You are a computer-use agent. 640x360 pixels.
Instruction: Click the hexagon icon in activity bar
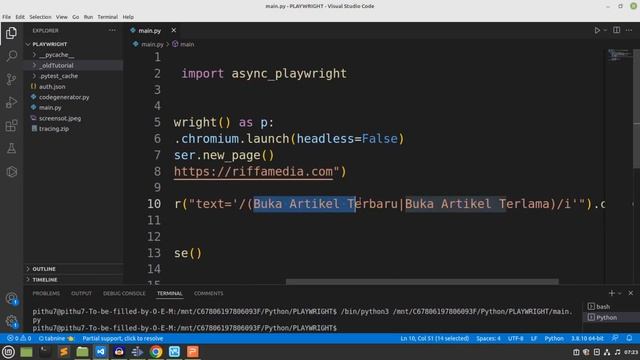click(11, 171)
